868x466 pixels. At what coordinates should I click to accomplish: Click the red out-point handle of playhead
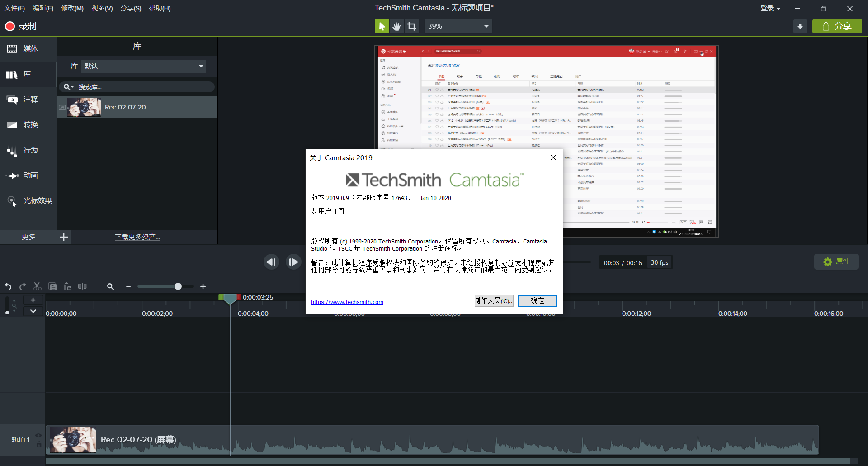pos(239,297)
